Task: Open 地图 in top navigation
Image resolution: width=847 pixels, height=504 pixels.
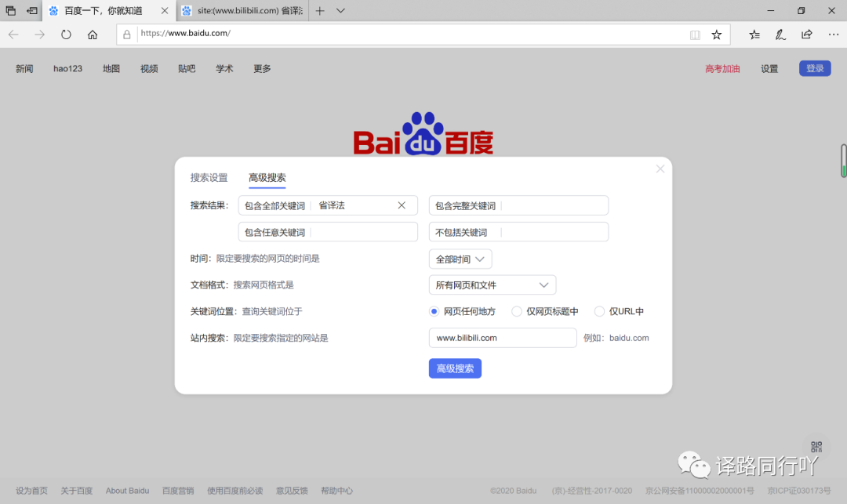Action: point(111,68)
